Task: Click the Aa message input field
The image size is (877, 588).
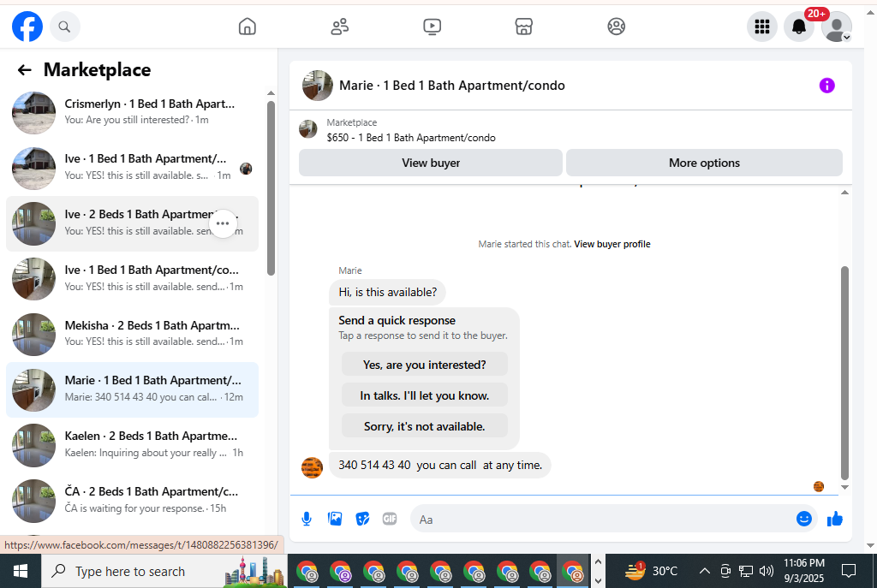Action: 603,520
